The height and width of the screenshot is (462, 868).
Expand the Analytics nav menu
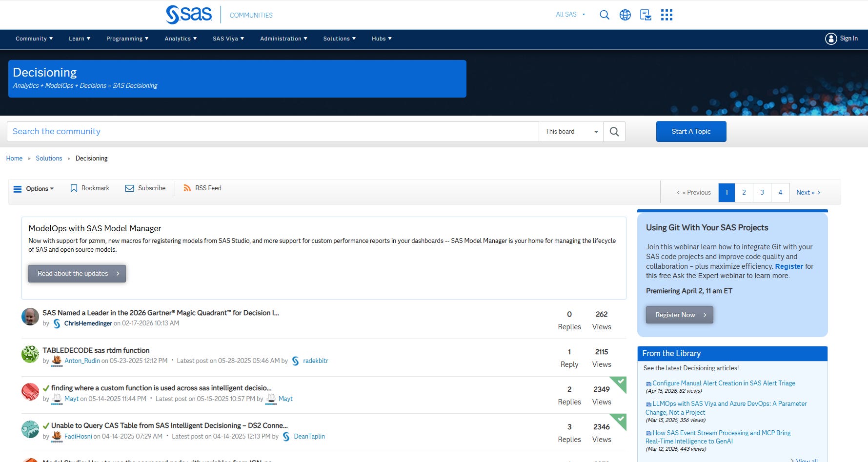click(181, 39)
